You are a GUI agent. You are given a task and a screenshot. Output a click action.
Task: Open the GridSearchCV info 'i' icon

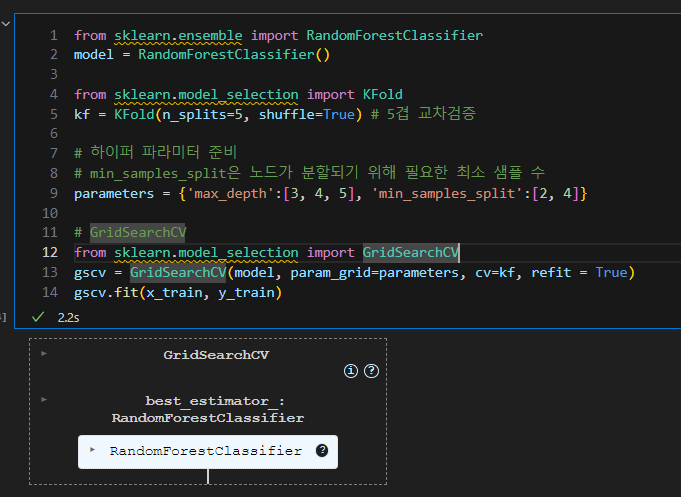pyautogui.click(x=351, y=371)
